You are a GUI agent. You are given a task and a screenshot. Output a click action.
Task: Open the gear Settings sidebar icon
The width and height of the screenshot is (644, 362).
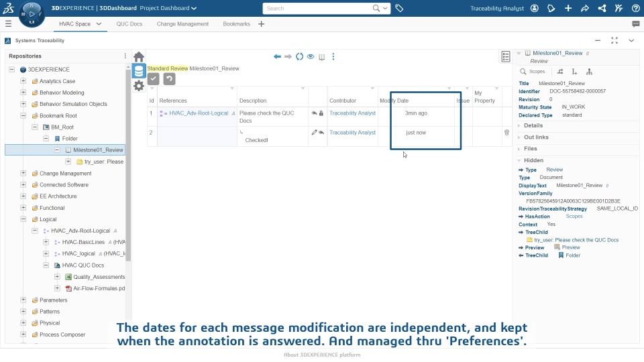click(139, 86)
